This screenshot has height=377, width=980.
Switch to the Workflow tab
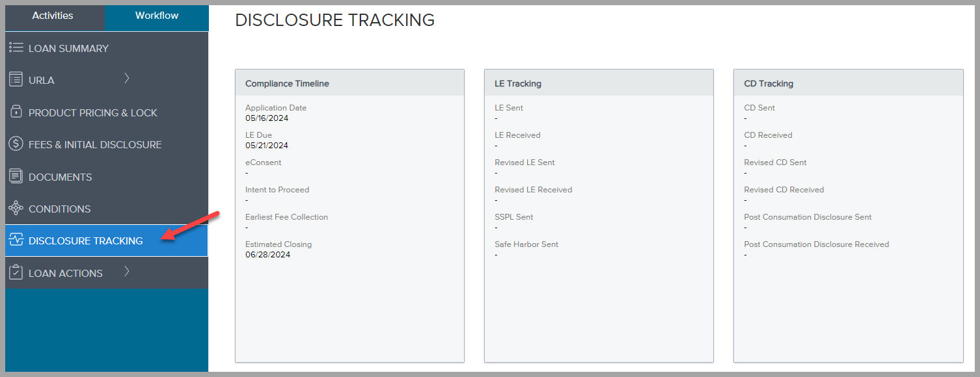point(157,14)
